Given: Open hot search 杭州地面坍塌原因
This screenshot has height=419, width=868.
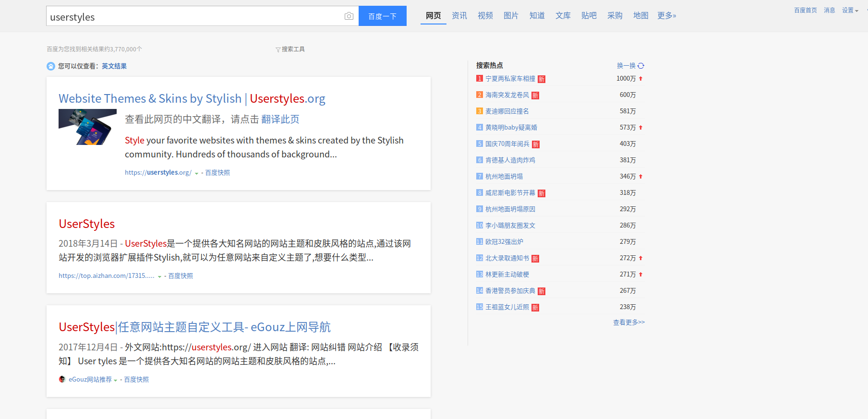Looking at the screenshot, I should pos(510,209).
